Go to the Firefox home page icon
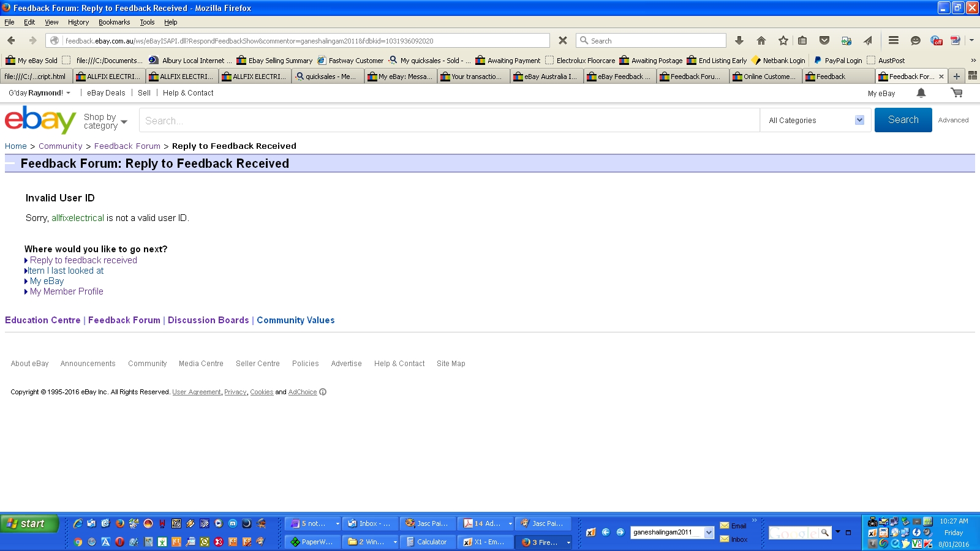Image resolution: width=980 pixels, height=551 pixels. (x=761, y=40)
